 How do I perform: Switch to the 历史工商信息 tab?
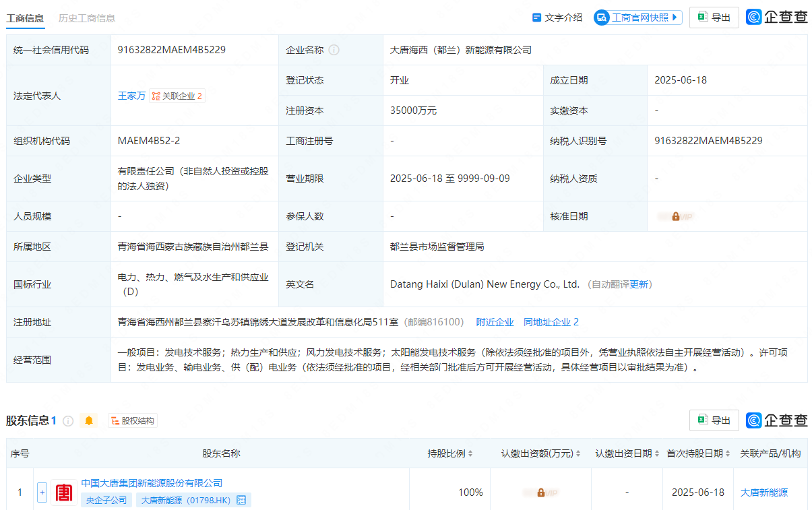(88, 19)
